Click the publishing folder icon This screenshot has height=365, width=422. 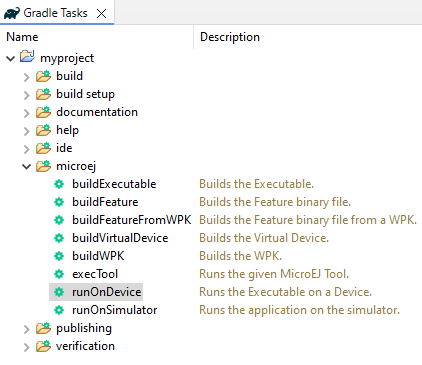coord(44,328)
